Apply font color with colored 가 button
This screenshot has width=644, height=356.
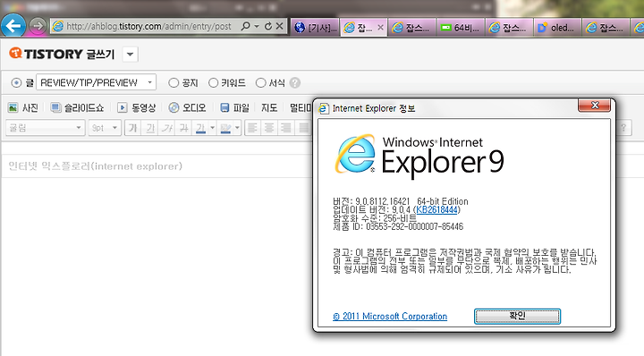(200, 128)
